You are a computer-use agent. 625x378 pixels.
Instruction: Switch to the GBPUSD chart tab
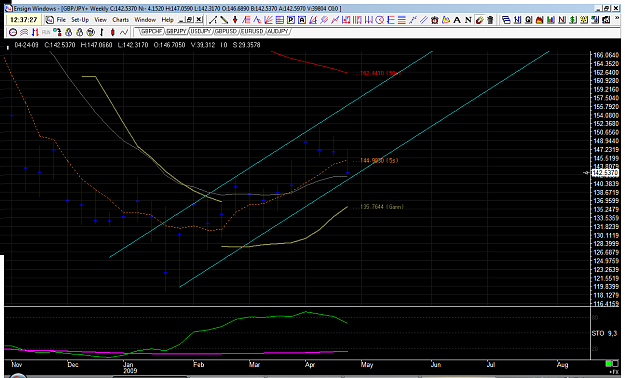226,31
